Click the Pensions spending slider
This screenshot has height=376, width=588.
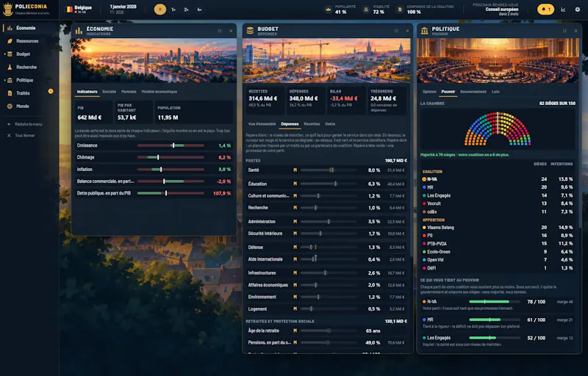click(x=329, y=343)
